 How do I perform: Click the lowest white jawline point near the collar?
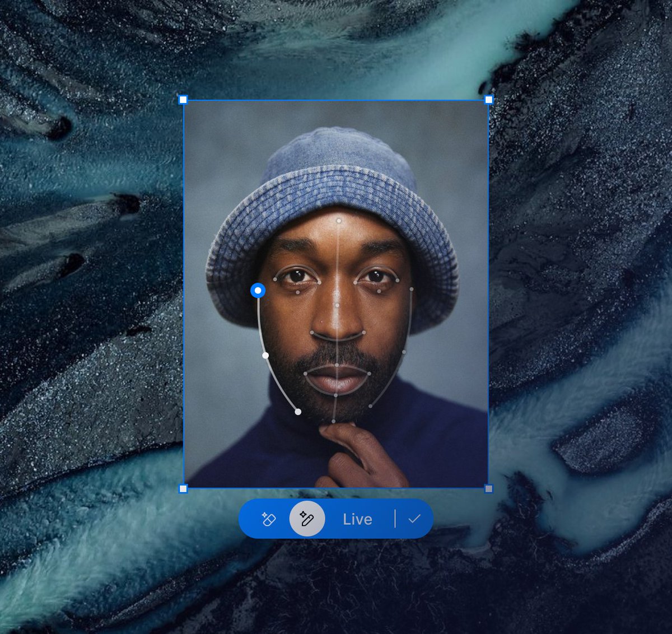tap(298, 412)
